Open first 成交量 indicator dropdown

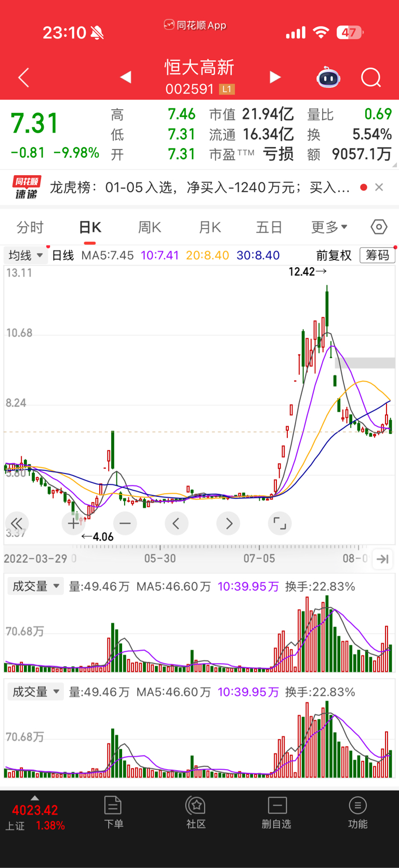pos(35,586)
